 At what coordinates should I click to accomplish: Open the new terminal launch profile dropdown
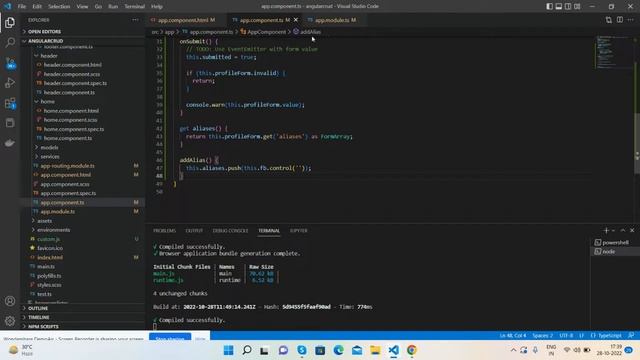(613, 231)
